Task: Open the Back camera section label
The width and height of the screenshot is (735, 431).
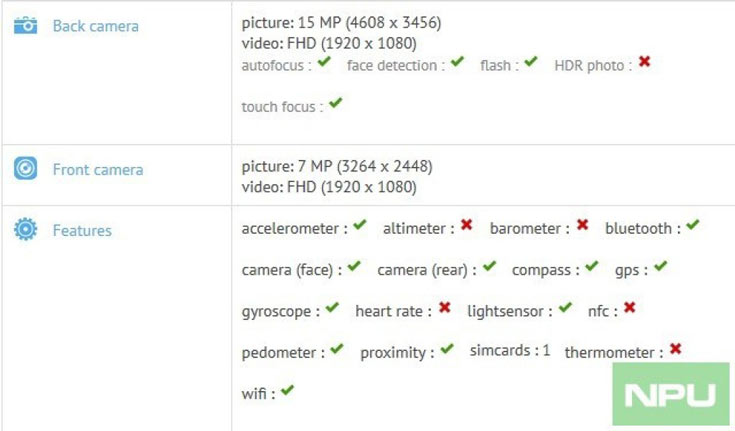Action: pos(96,26)
